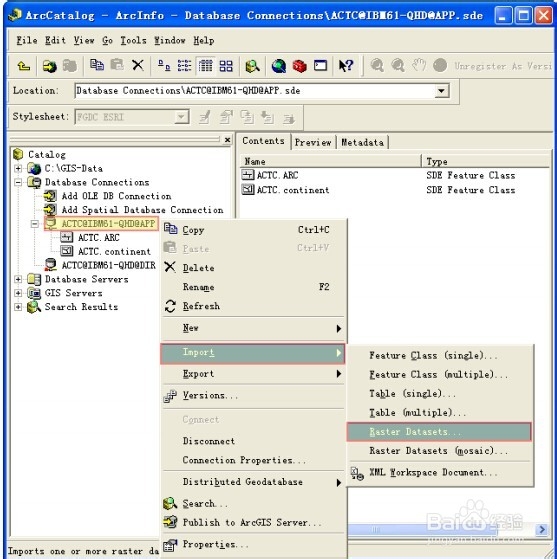557x559 pixels.
Task: Click Connect to Folder toolbar icon
Action: tap(50, 66)
